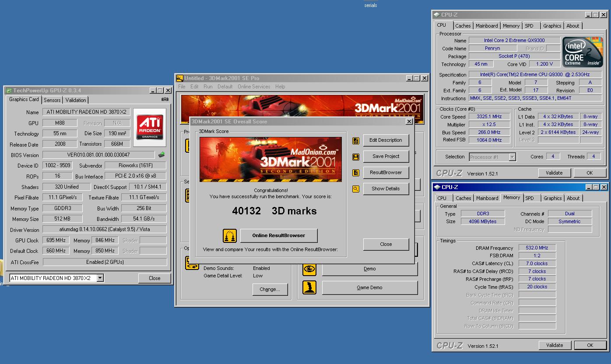Viewport: 611px width, 364px height.
Task: Click the magnifier icon beside Show Details
Action: click(x=356, y=189)
